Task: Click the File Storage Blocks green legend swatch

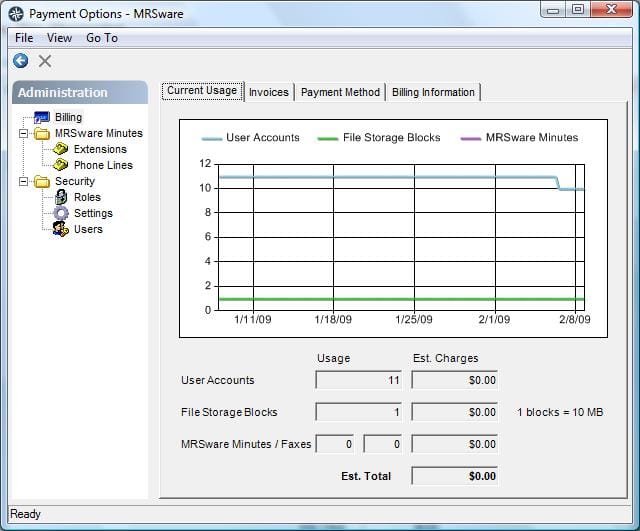Action: tap(328, 139)
